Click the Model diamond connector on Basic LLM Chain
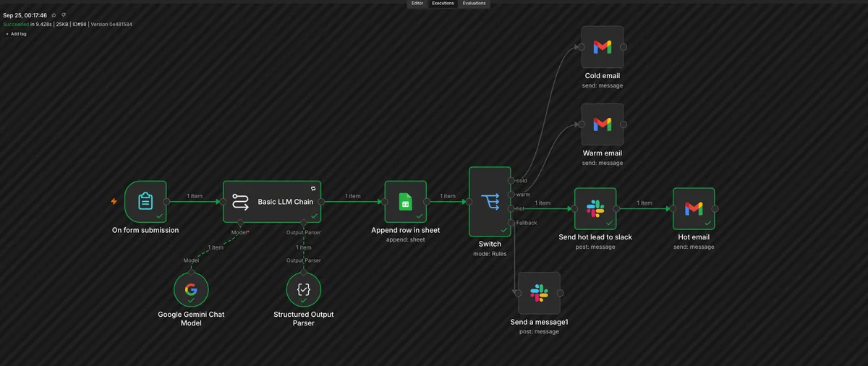Viewport: 868px width, 366px height. tap(240, 223)
